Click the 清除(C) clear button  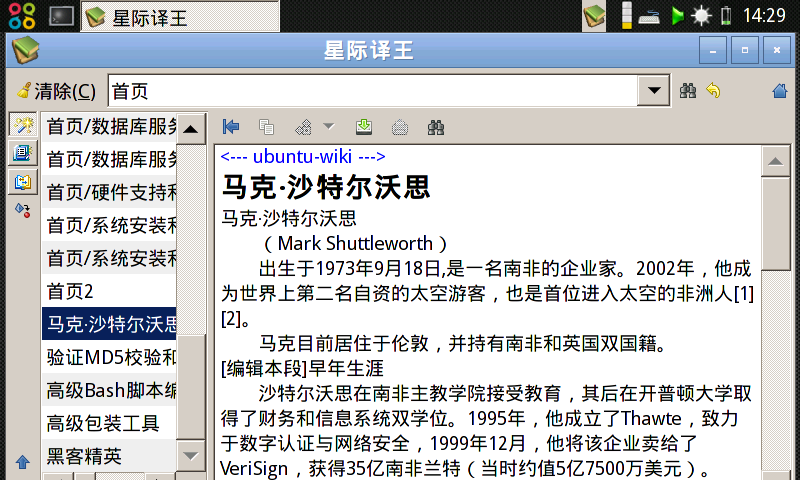56,91
